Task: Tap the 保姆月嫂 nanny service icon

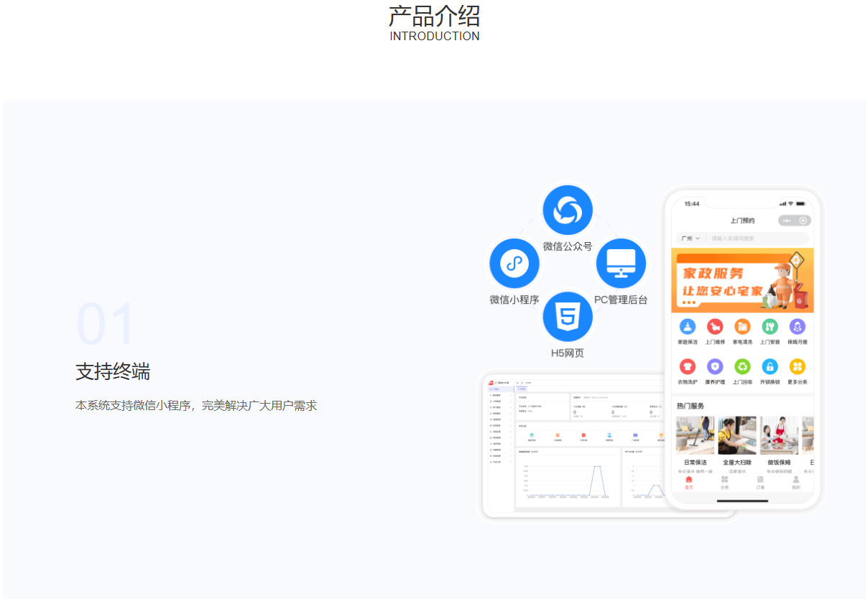Action: [x=797, y=327]
